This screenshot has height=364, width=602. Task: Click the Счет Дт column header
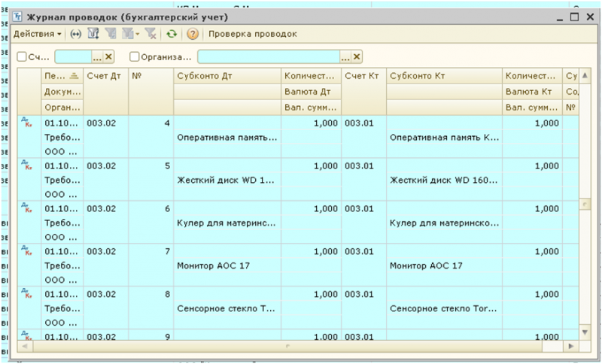tap(105, 92)
